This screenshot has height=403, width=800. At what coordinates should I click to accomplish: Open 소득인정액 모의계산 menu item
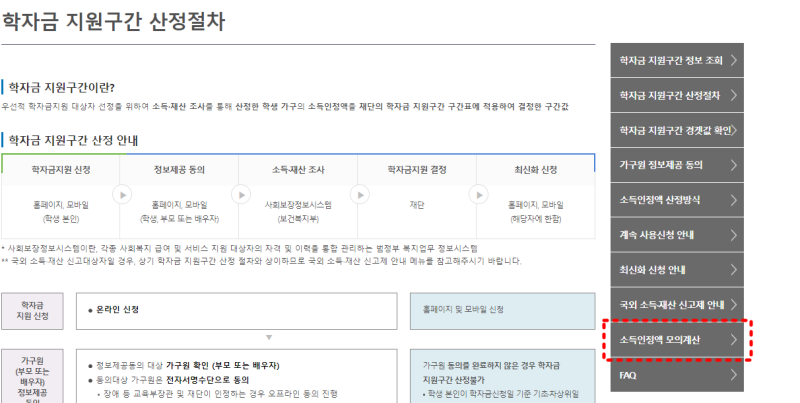tap(677, 340)
